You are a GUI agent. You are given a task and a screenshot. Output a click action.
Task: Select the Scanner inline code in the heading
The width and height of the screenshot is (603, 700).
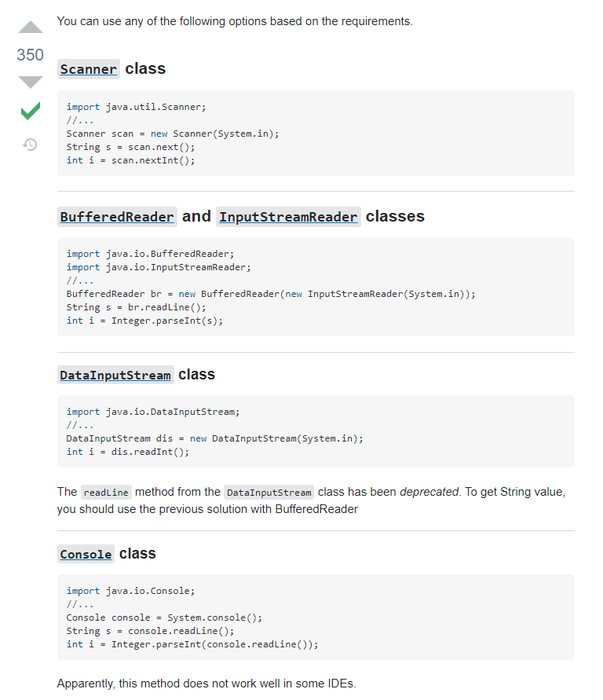coord(88,69)
